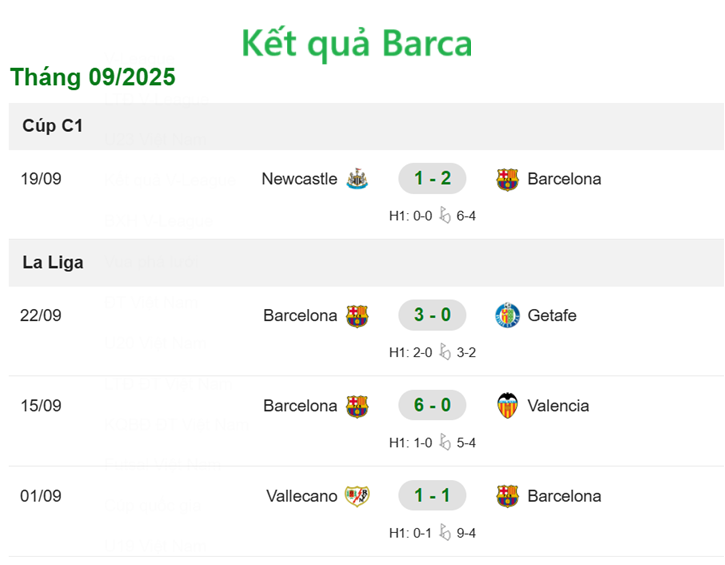Select the Getafe team name

point(552,316)
